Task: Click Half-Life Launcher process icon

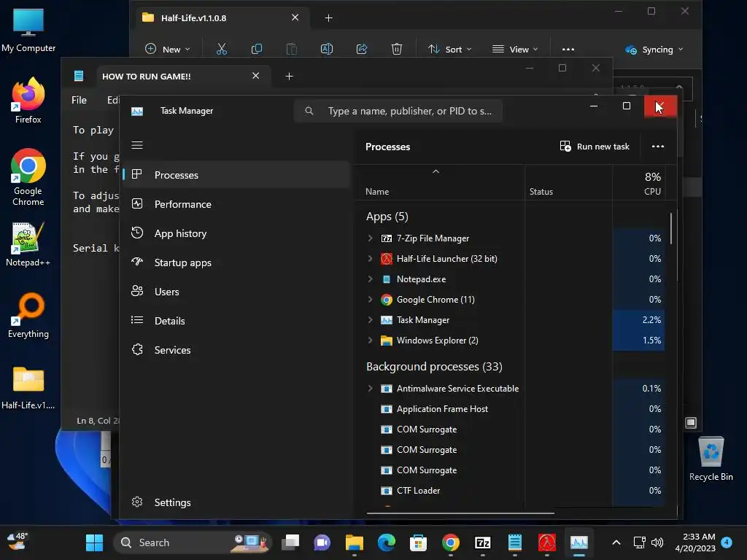Action: [x=387, y=259]
